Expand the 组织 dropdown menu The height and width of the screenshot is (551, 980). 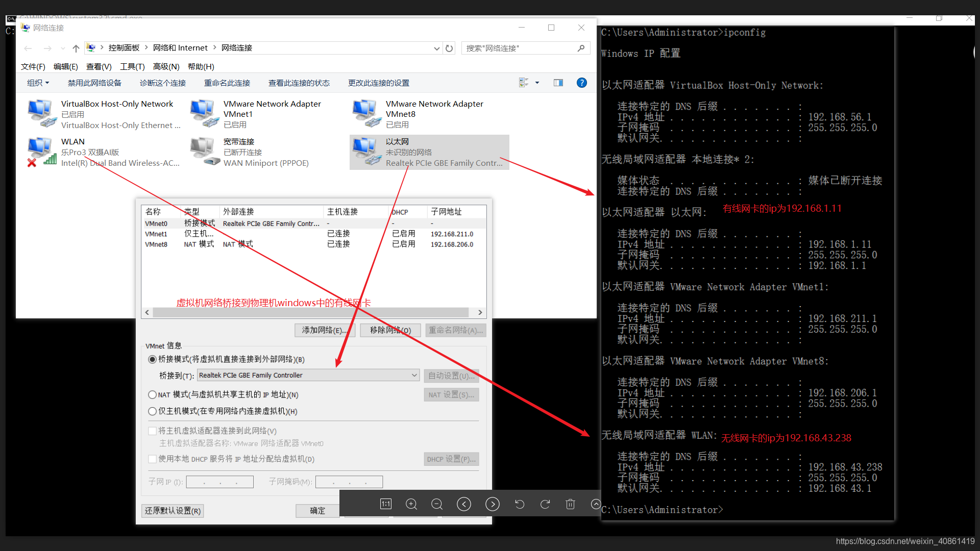(x=38, y=83)
